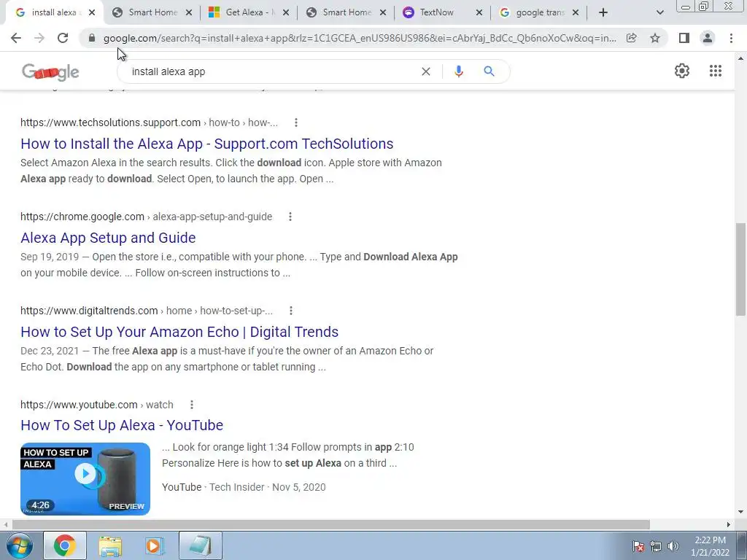Switch to the Get Alexa tab
747x560 pixels.
[x=248, y=12]
